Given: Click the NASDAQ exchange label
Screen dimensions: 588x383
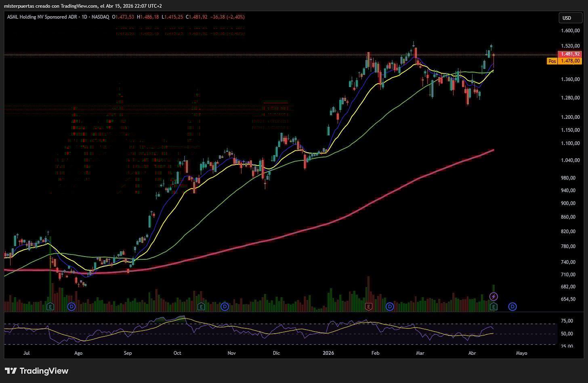Looking at the screenshot, I should tap(101, 17).
